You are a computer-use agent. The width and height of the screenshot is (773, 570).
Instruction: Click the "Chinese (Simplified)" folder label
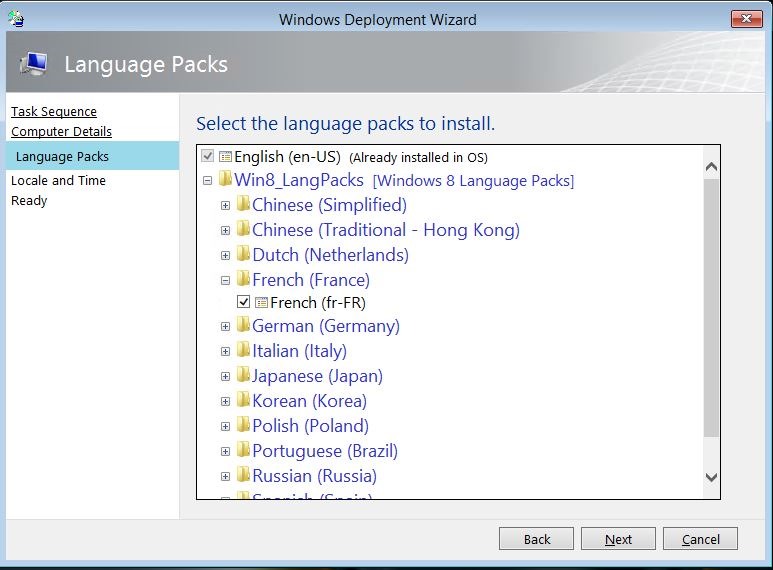pyautogui.click(x=329, y=205)
